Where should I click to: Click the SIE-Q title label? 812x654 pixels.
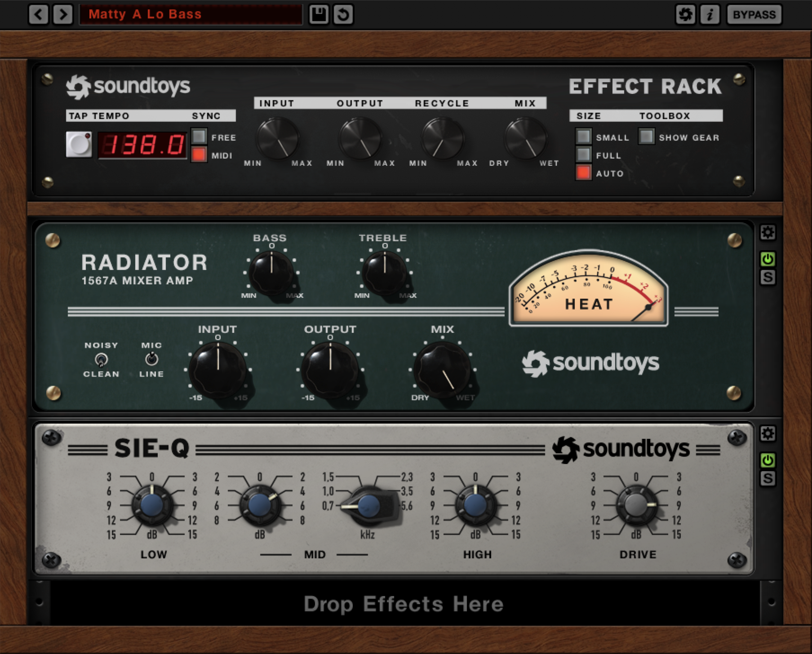(151, 448)
